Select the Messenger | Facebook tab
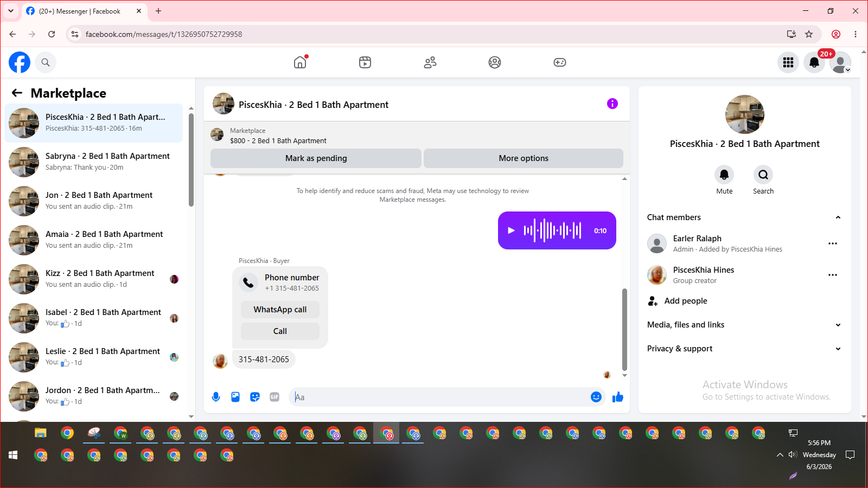The height and width of the screenshot is (488, 868). (x=84, y=11)
